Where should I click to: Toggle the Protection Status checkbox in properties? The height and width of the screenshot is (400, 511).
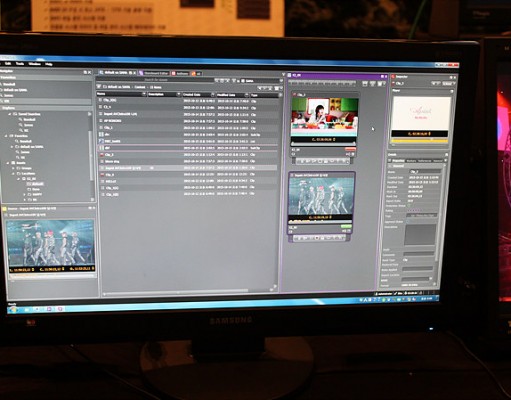coord(409,206)
